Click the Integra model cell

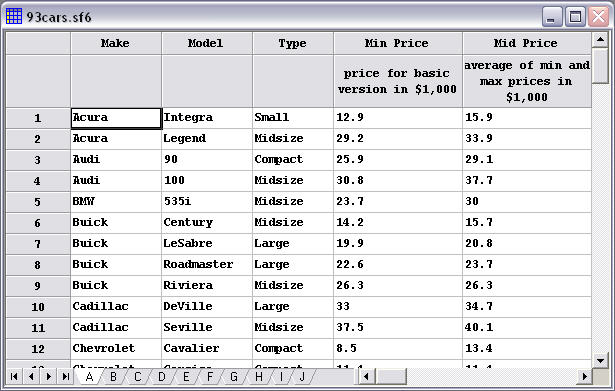pos(207,118)
